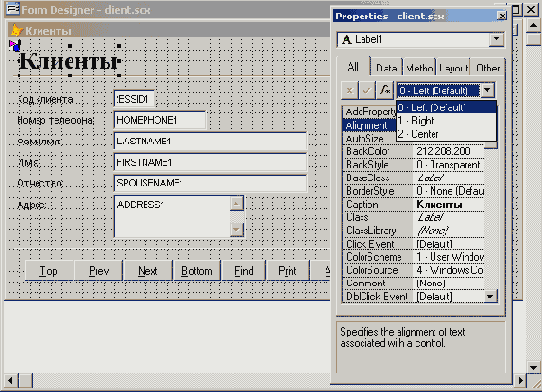542x392 pixels.
Task: Select the 1 - Right alignment option
Action: click(446, 121)
